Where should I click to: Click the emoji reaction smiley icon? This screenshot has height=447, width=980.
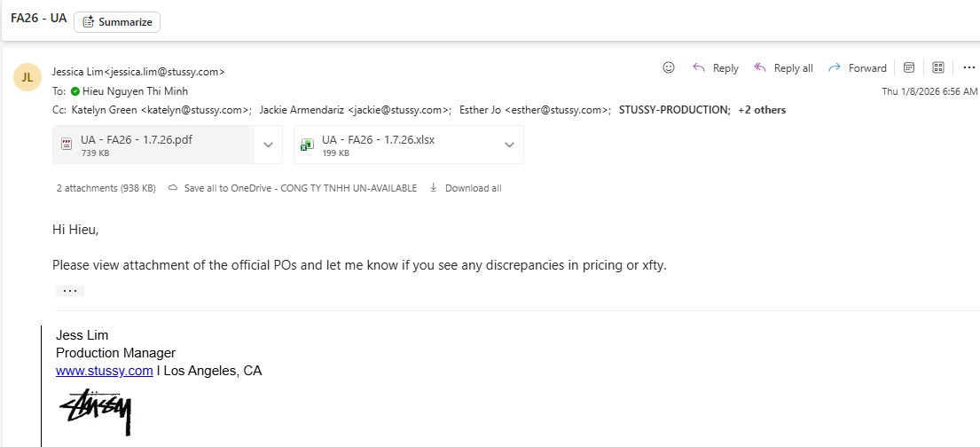click(x=669, y=67)
